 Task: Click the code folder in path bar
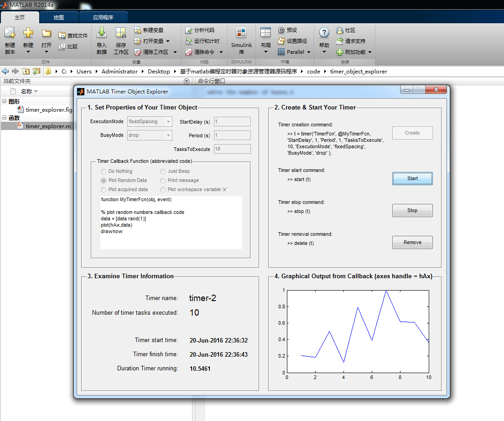click(313, 71)
